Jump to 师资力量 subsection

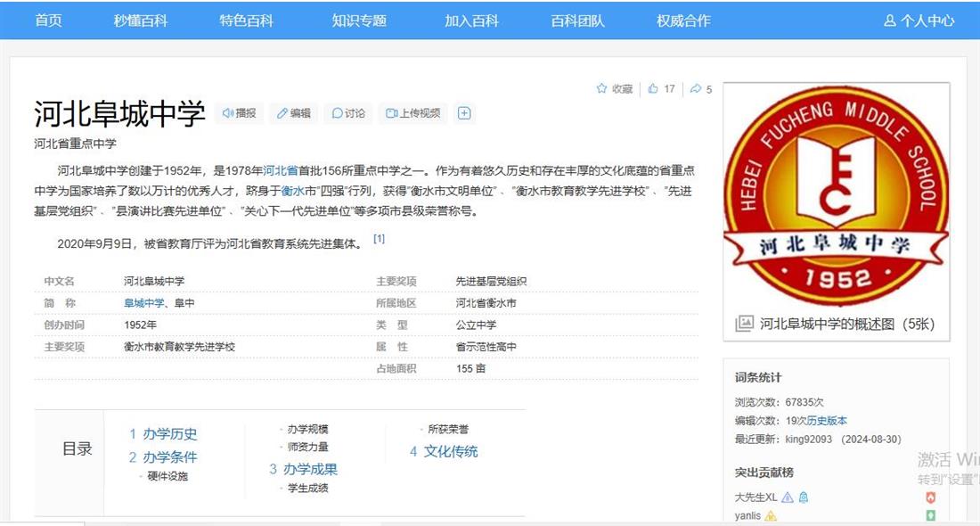click(x=307, y=448)
